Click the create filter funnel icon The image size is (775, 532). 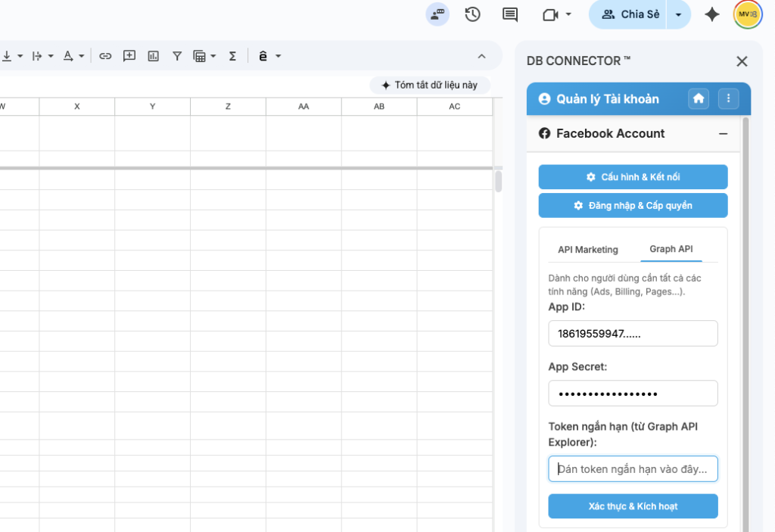point(177,56)
